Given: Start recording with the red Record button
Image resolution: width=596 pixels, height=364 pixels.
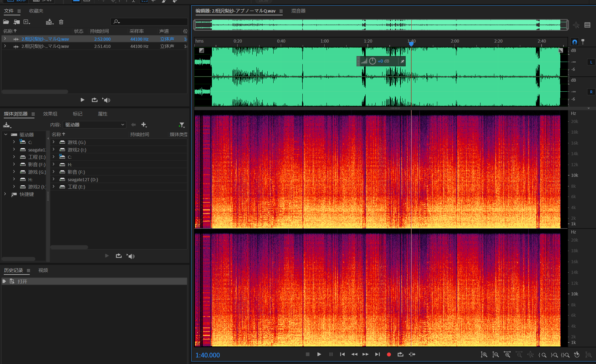Looking at the screenshot, I should [389, 355].
